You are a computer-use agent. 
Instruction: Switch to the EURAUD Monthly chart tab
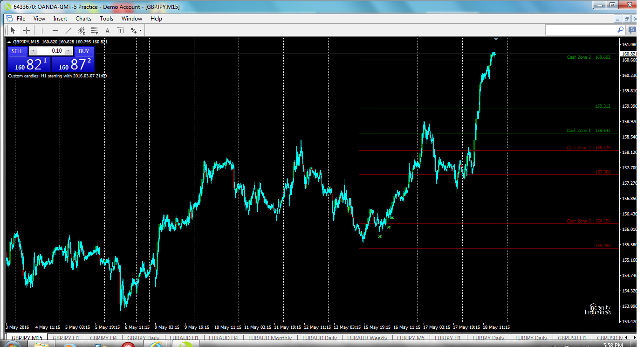point(270,338)
